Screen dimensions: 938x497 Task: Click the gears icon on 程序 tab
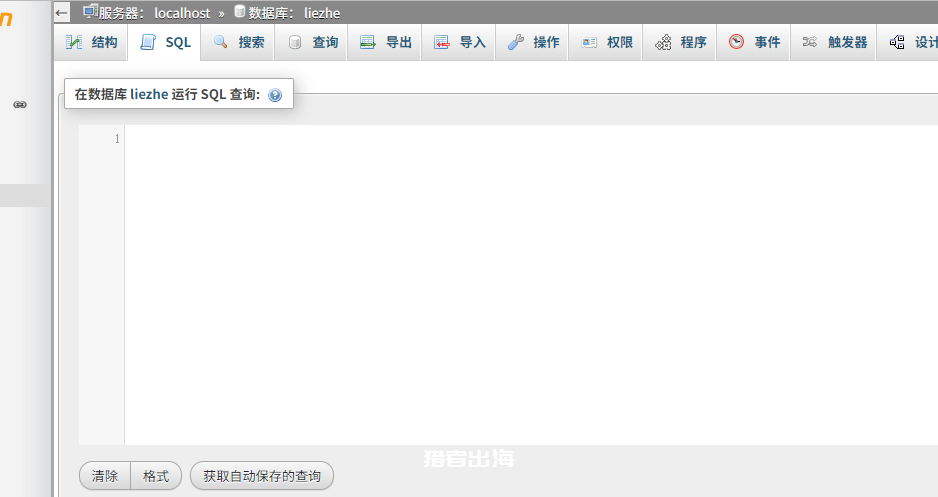[x=663, y=42]
